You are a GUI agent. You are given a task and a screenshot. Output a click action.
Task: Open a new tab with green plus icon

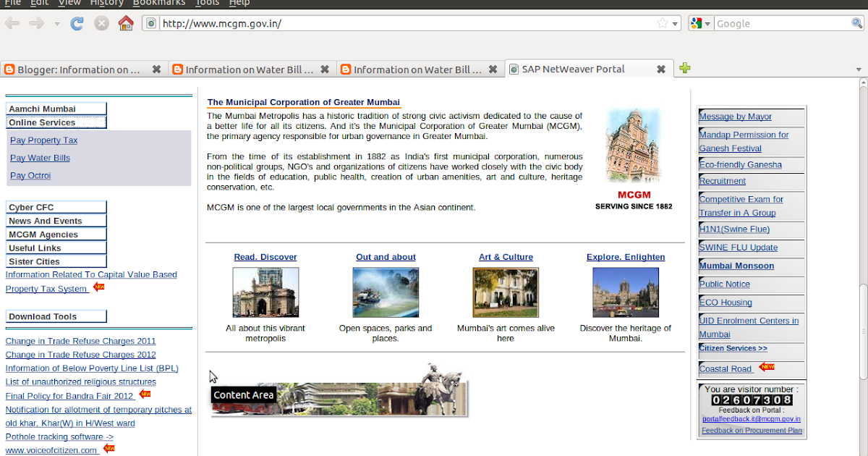684,68
